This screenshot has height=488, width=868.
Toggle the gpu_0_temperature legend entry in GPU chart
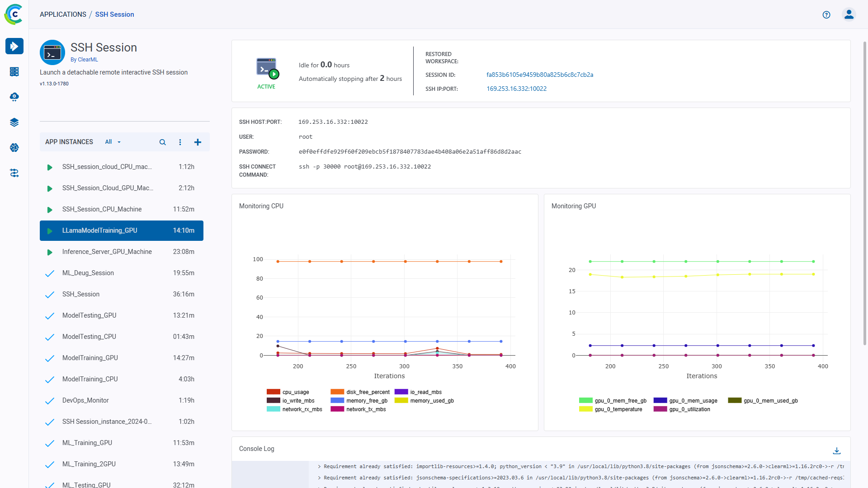[618, 409]
